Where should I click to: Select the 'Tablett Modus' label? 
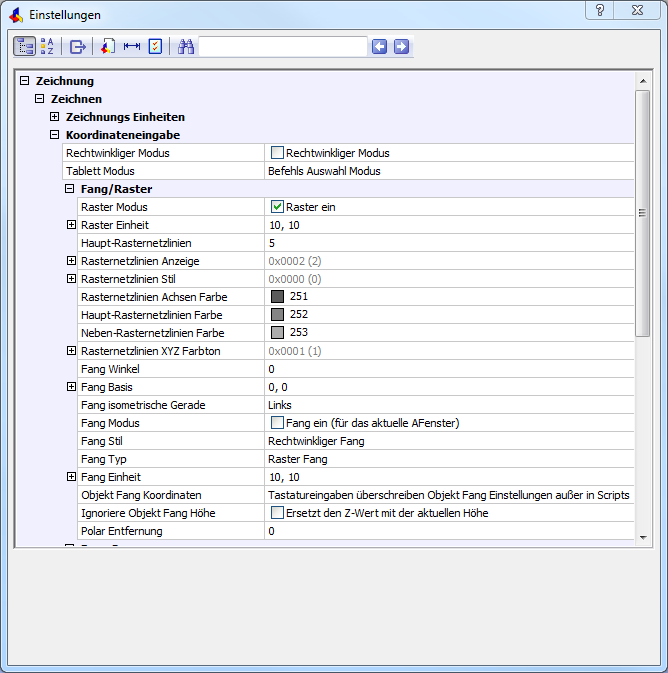[100, 171]
